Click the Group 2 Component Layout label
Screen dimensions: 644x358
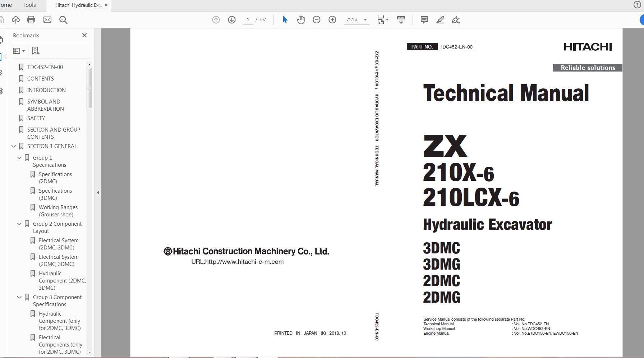pyautogui.click(x=57, y=228)
